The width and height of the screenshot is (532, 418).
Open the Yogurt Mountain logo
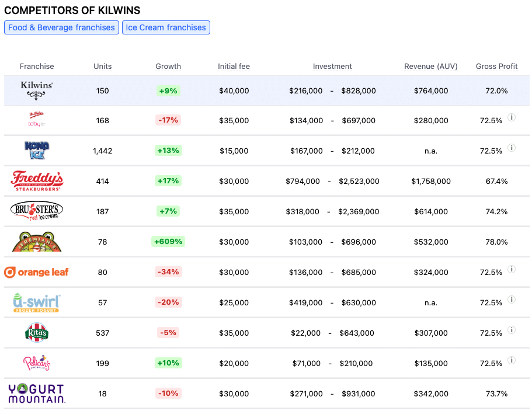pyautogui.click(x=37, y=393)
